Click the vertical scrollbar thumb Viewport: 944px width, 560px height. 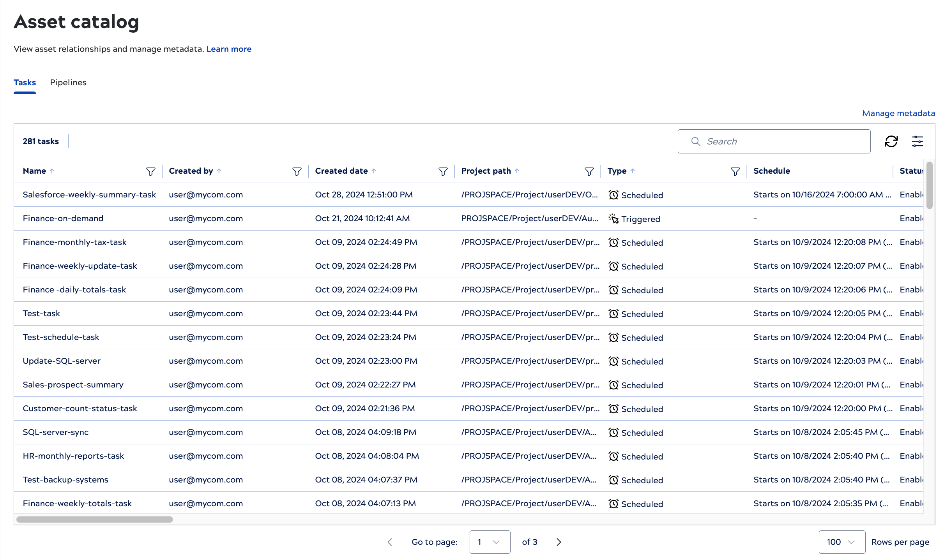(929, 186)
